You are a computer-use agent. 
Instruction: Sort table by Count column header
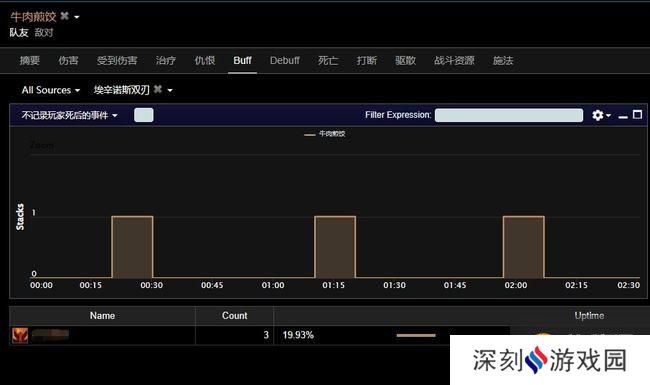(x=235, y=316)
